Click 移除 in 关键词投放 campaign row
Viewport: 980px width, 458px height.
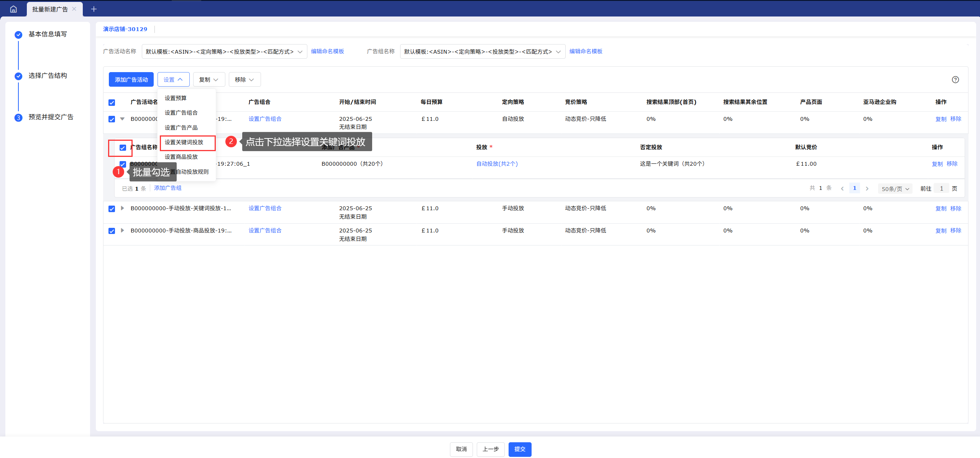tap(955, 208)
